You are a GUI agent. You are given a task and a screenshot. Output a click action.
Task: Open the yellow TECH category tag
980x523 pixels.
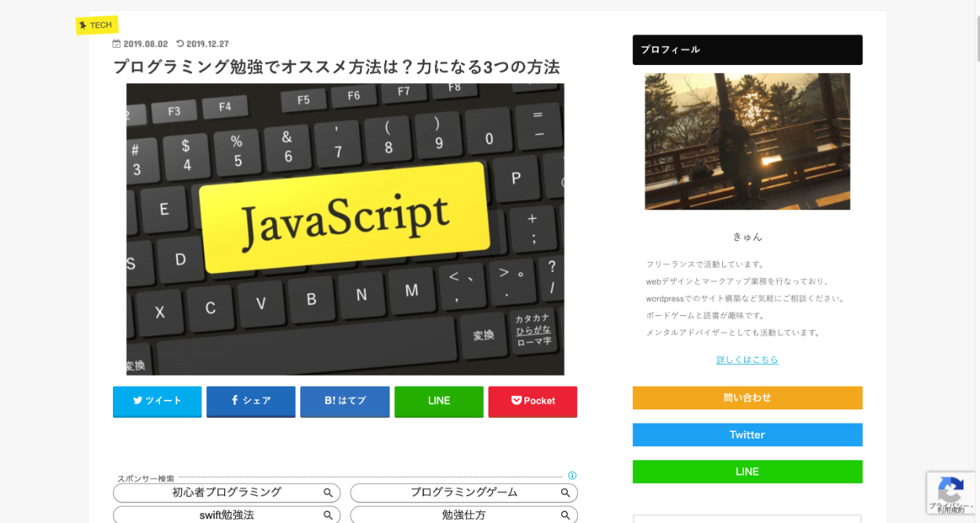click(x=97, y=25)
